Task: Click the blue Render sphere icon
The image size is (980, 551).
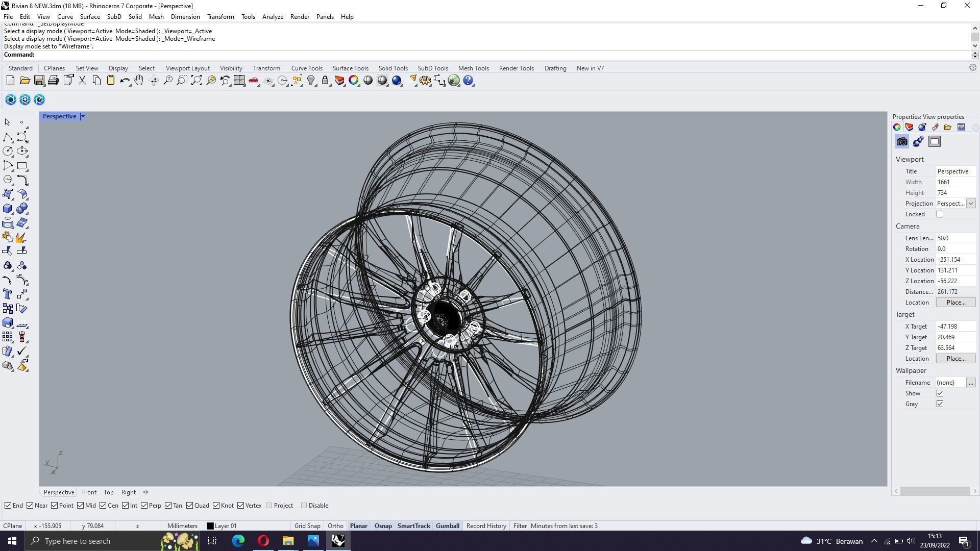Action: [x=397, y=81]
